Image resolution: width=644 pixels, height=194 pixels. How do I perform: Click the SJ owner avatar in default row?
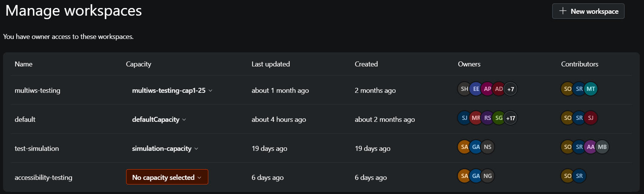tap(464, 118)
